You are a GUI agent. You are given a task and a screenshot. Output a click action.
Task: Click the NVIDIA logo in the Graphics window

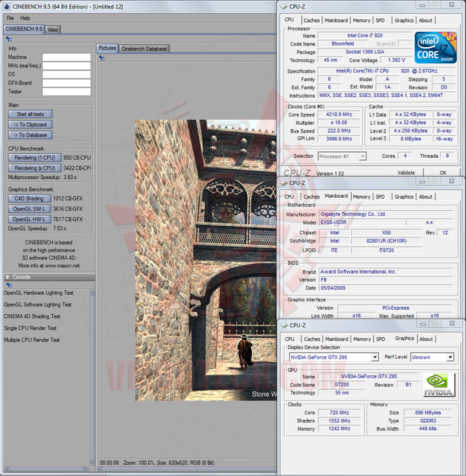[x=439, y=385]
